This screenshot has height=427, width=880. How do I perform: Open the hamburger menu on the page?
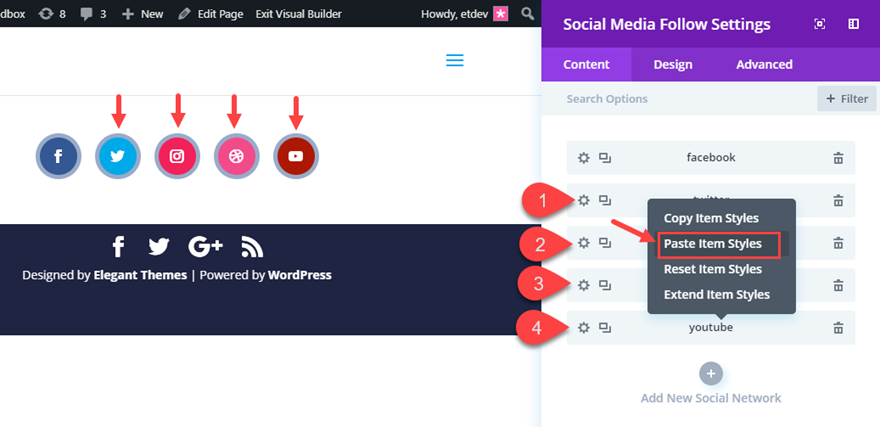pyautogui.click(x=455, y=60)
